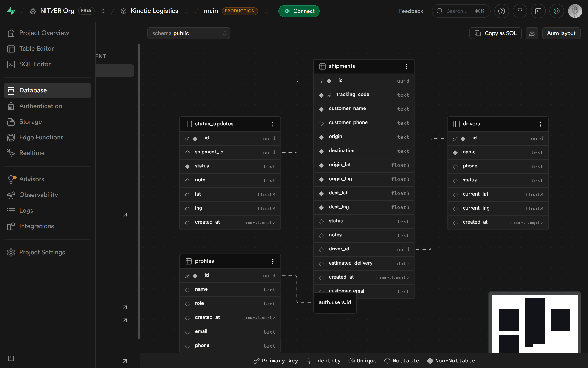
Task: Click the Auto layout button
Action: pos(561,33)
